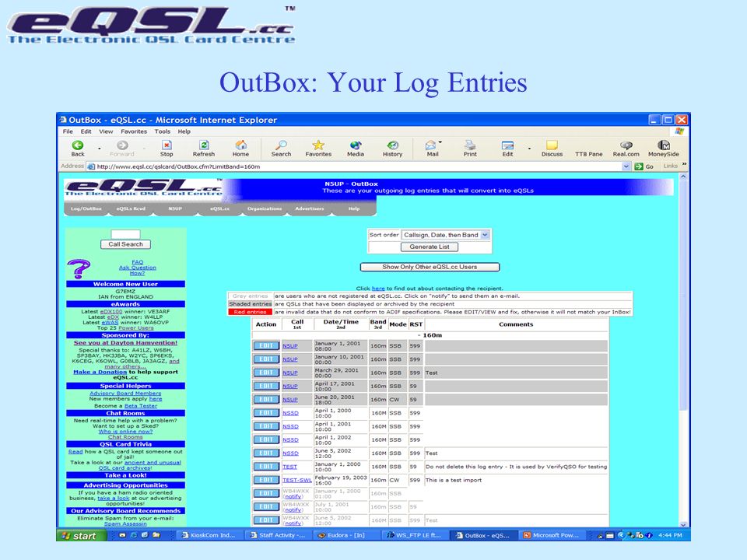Open the FAQ link

137,262
